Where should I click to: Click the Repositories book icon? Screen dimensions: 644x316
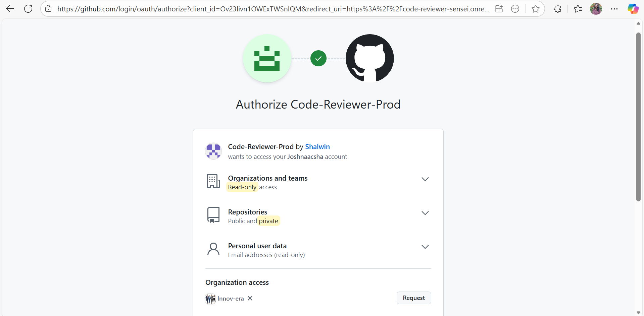(213, 215)
